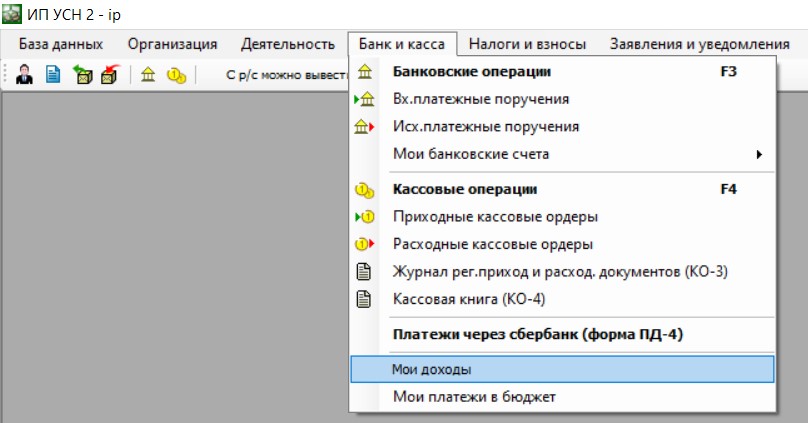
Task: Click the businessman person toolbar icon
Action: pos(24,75)
